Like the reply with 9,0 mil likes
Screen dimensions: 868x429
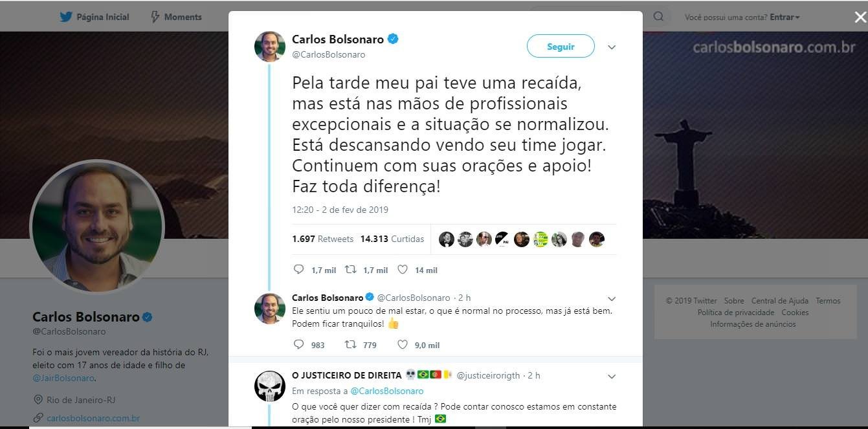click(x=402, y=344)
